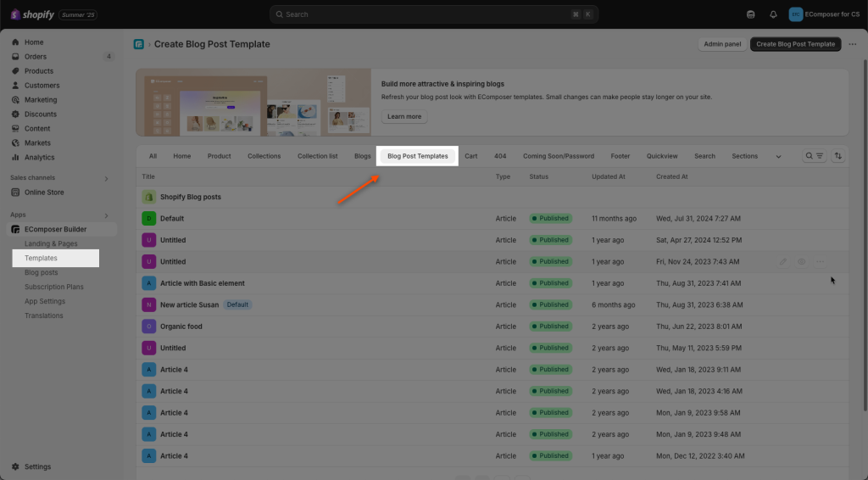Click the N icon of New article Susan
The height and width of the screenshot is (480, 868).
pyautogui.click(x=149, y=305)
